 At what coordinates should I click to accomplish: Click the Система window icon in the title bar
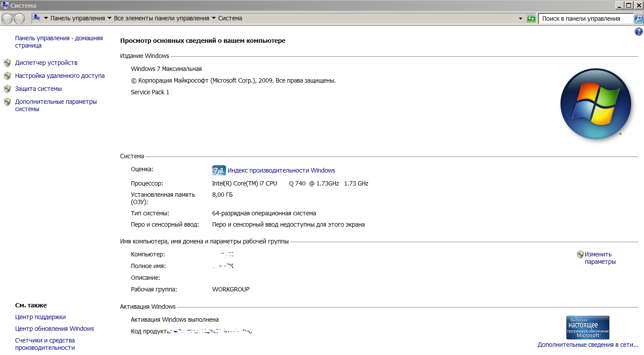pos(5,5)
